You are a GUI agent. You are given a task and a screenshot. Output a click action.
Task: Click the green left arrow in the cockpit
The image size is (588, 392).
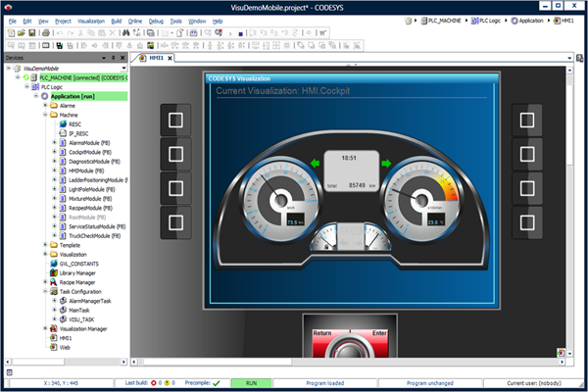click(x=317, y=163)
